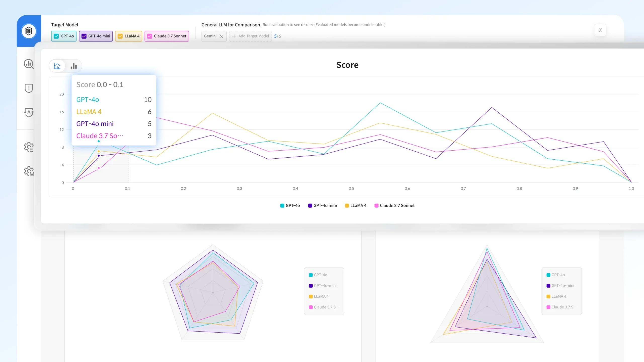Click the GPT-4o data point at 0.05
Screen dimensions: 644x362
(x=99, y=141)
